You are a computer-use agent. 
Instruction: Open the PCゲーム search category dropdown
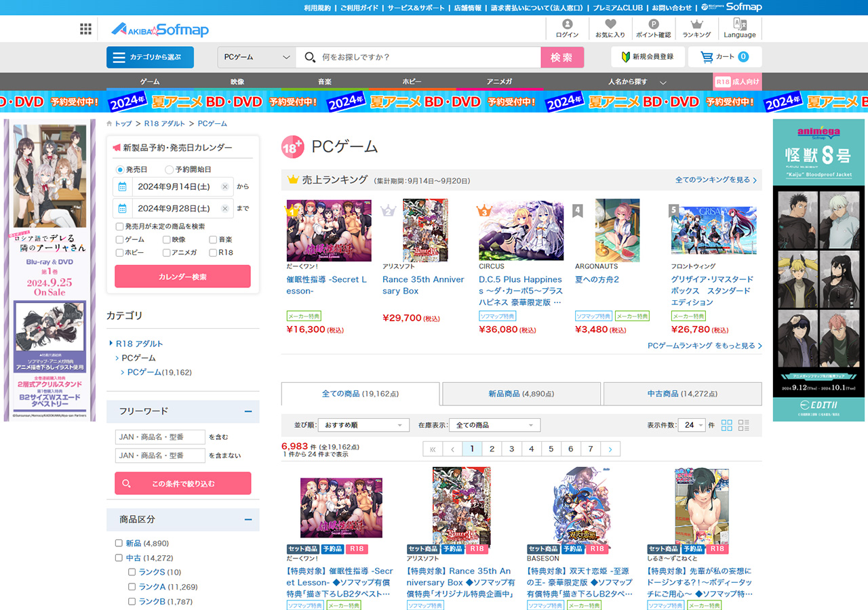[x=256, y=58]
